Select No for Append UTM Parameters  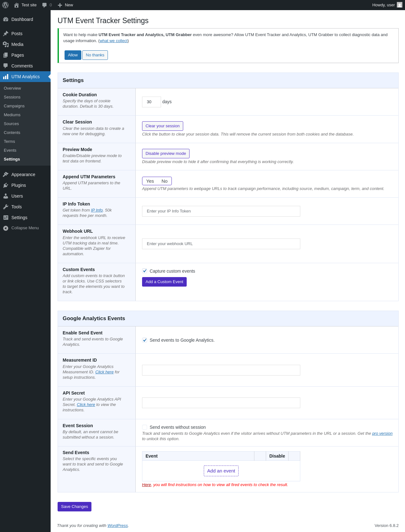click(165, 181)
